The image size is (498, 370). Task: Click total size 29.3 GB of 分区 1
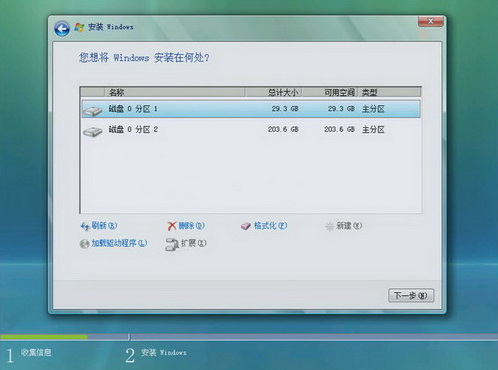[x=285, y=109]
